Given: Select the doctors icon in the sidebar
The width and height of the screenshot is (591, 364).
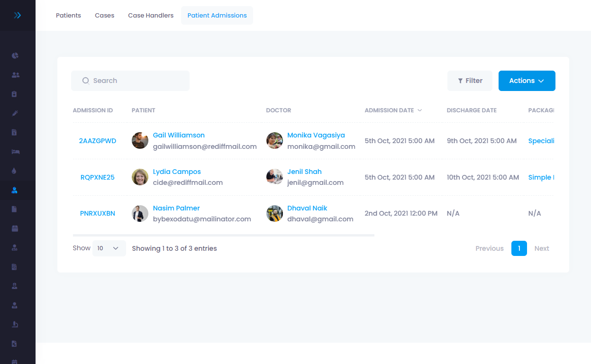Looking at the screenshot, I should (x=15, y=74).
